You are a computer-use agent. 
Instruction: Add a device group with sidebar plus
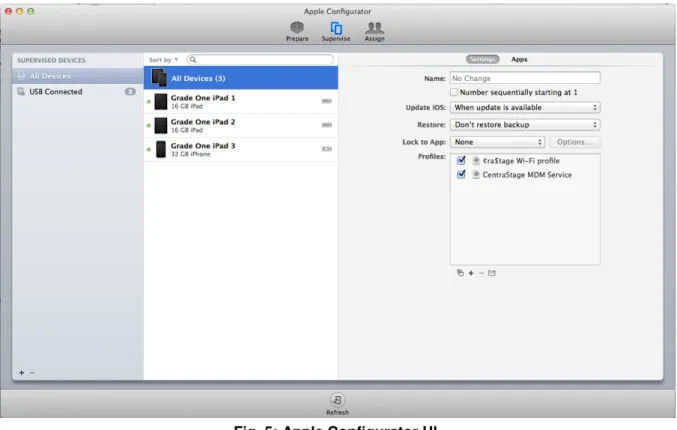pyautogui.click(x=22, y=373)
